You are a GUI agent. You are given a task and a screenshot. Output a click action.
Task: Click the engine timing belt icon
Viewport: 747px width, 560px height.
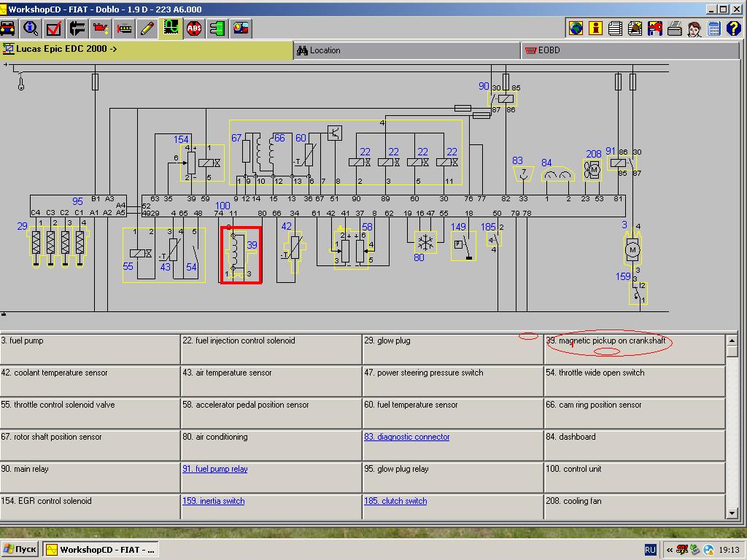[124, 28]
